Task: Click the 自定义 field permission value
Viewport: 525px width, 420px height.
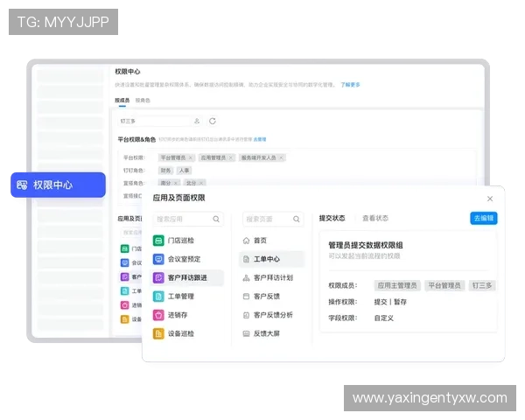Action: (x=384, y=318)
